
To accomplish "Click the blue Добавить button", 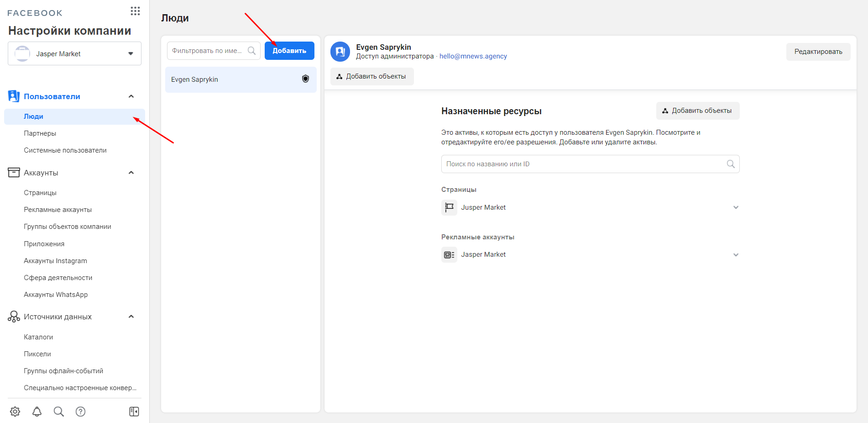I will tap(289, 51).
